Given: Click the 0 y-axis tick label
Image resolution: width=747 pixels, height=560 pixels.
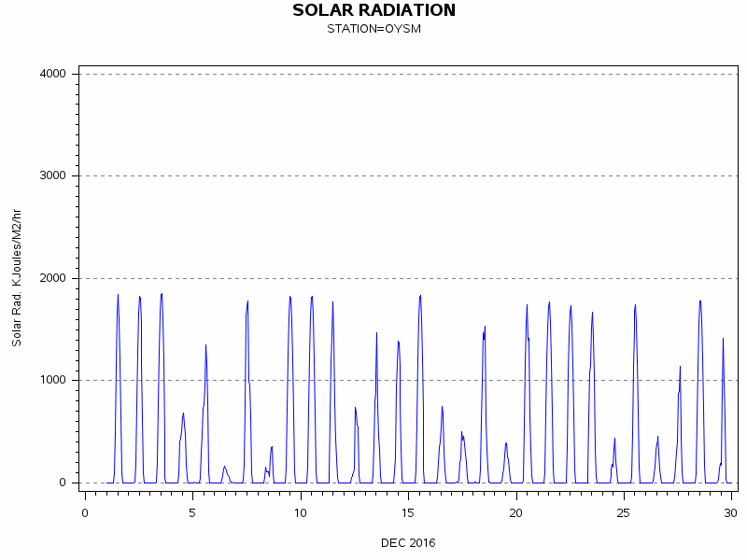Looking at the screenshot, I should click(63, 483).
